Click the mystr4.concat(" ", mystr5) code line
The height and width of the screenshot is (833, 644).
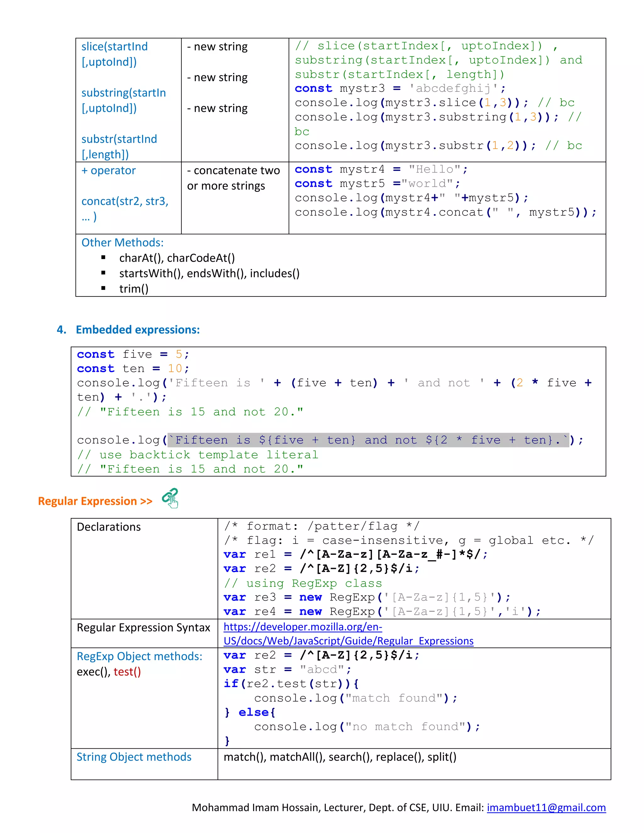tap(446, 212)
